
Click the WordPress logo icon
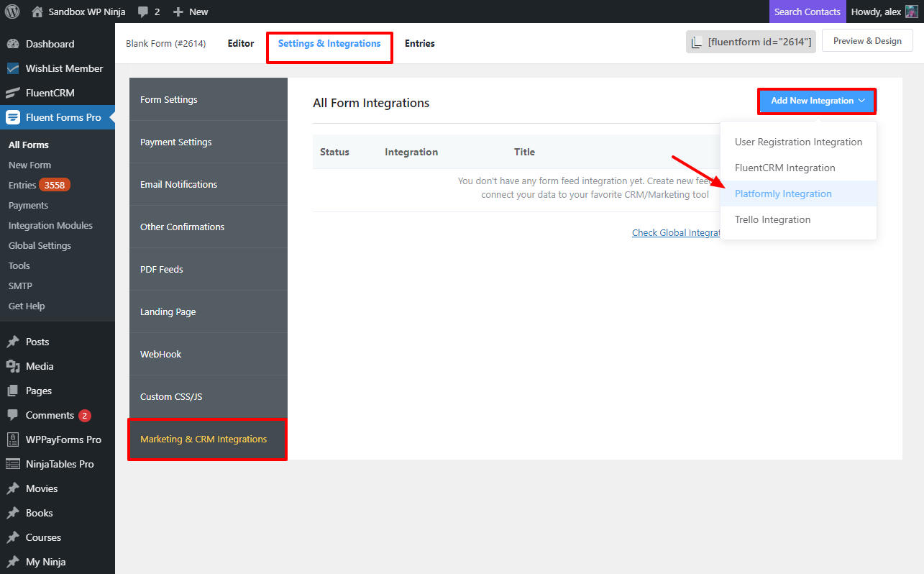click(12, 12)
